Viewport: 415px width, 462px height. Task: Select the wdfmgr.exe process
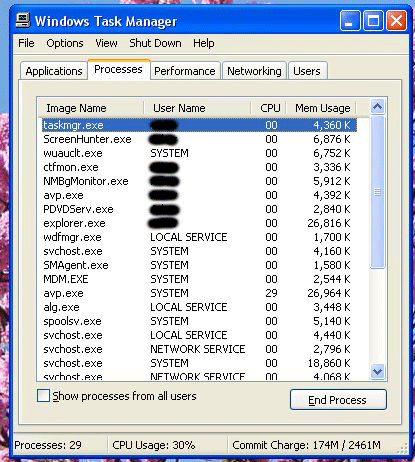pos(199,237)
